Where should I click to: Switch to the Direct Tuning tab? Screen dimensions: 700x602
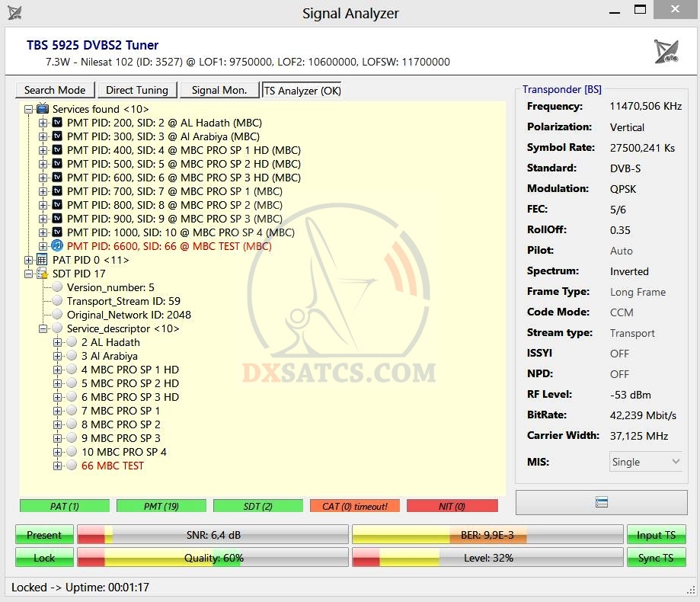tap(137, 90)
